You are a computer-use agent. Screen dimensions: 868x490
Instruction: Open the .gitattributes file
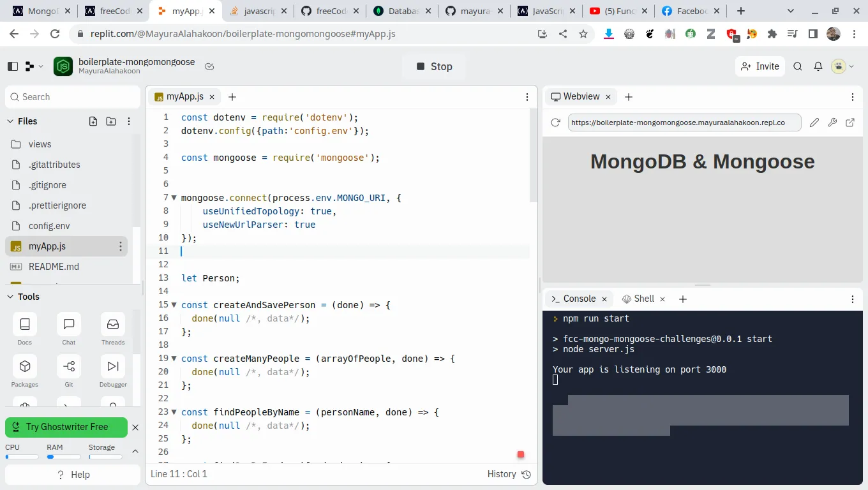point(66,165)
